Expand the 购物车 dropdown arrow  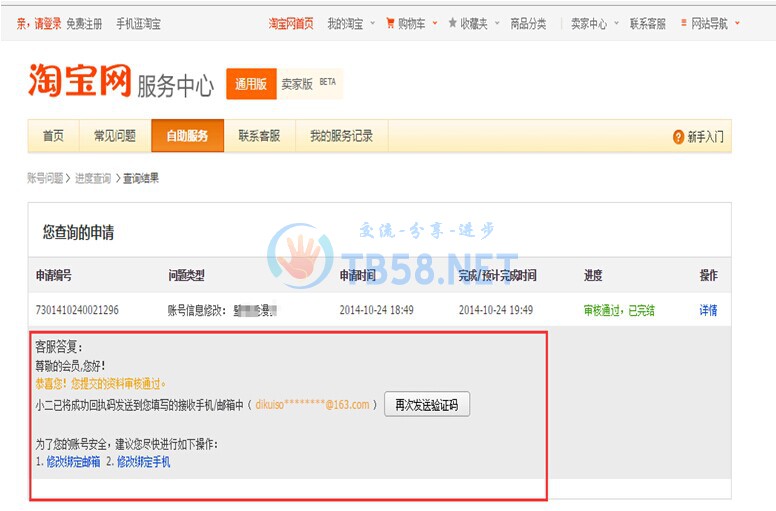[435, 23]
